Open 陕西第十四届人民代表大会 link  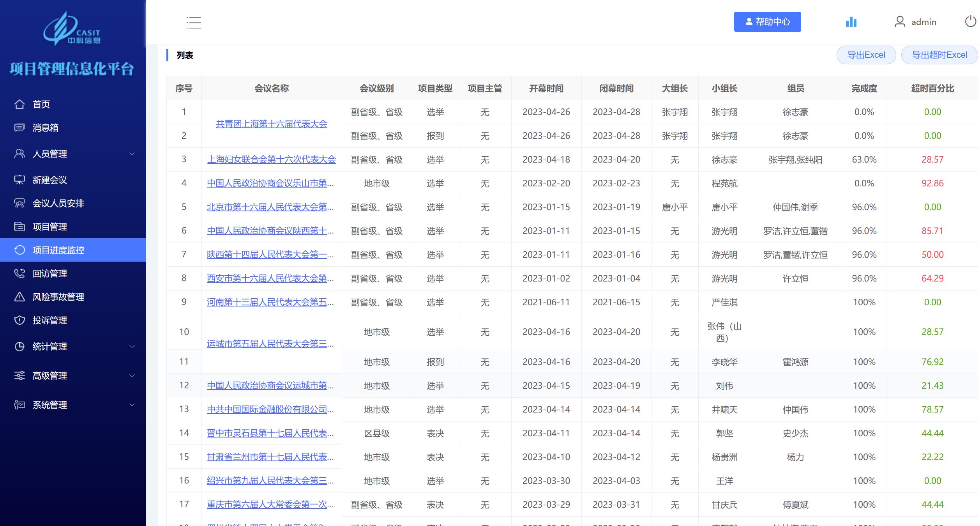click(x=270, y=255)
